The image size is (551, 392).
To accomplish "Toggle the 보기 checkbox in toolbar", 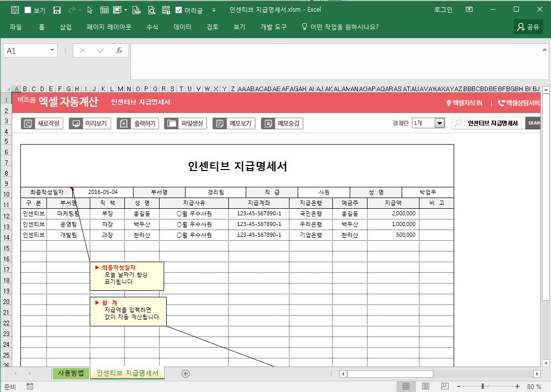I will [x=28, y=10].
